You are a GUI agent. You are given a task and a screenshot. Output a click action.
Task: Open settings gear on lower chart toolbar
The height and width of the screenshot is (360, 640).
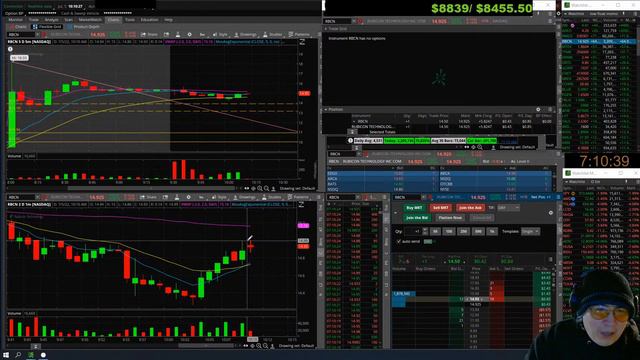point(188,197)
